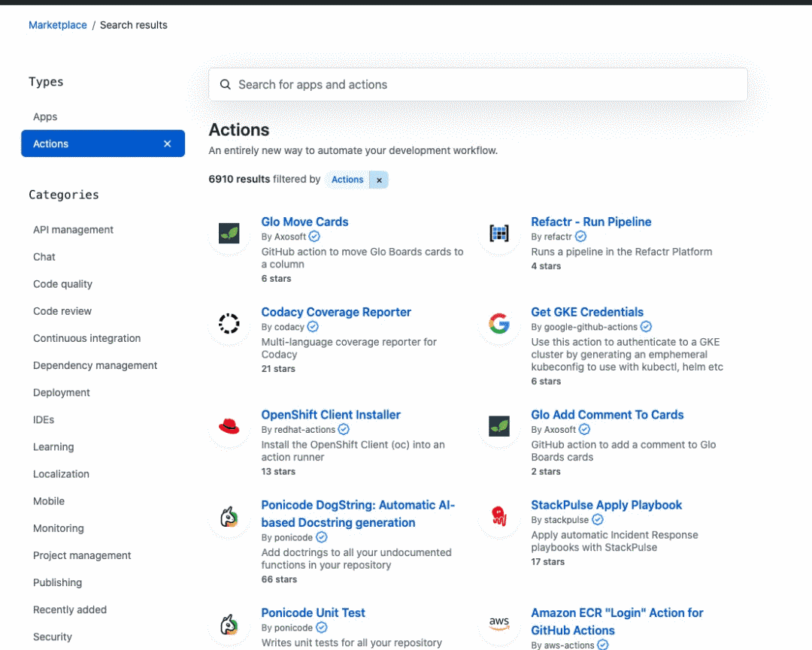
Task: Click the Google logo for GKE Credentials
Action: pyautogui.click(x=499, y=323)
